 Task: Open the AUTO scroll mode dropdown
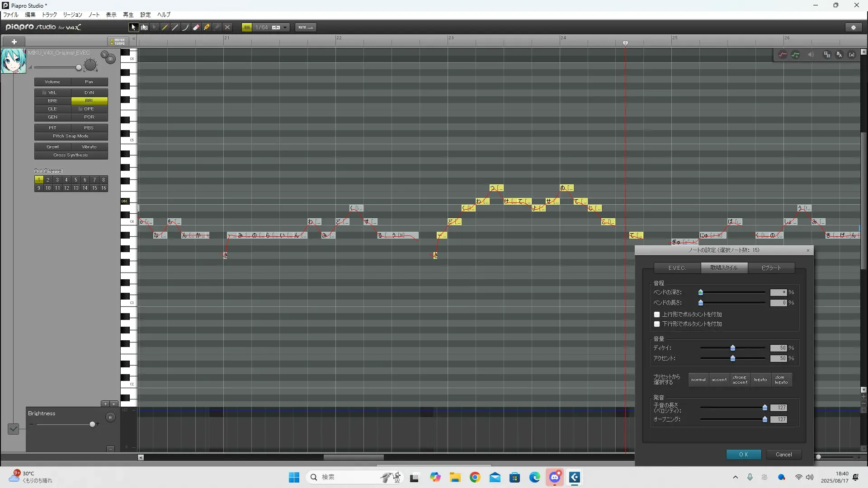click(x=306, y=28)
